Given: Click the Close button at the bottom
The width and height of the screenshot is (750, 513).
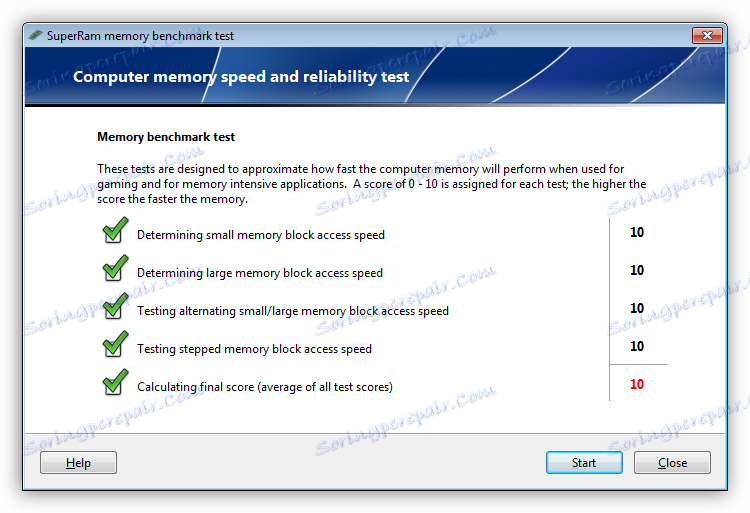Looking at the screenshot, I should (x=672, y=462).
